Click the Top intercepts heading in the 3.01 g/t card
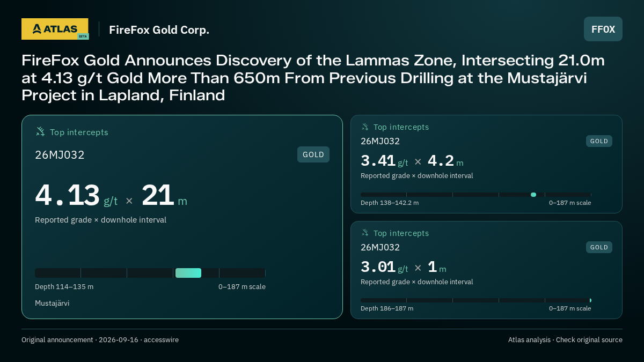This screenshot has height=362, width=644. pos(401,233)
